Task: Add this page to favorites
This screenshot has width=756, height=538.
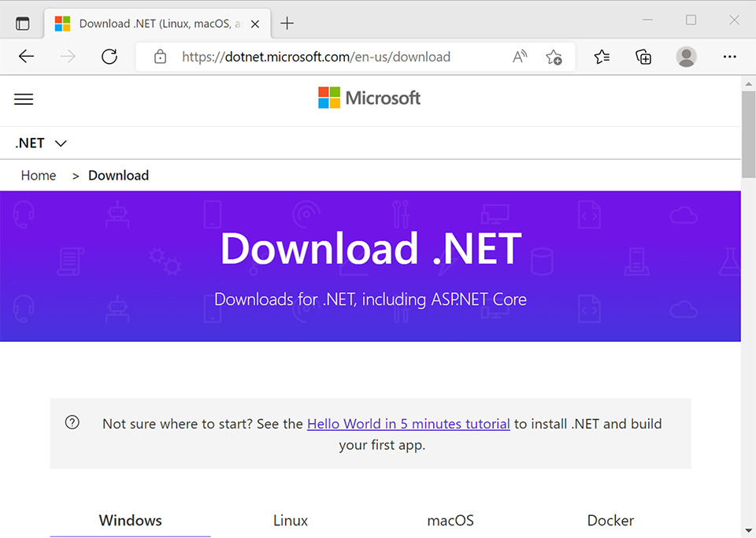Action: [554, 57]
